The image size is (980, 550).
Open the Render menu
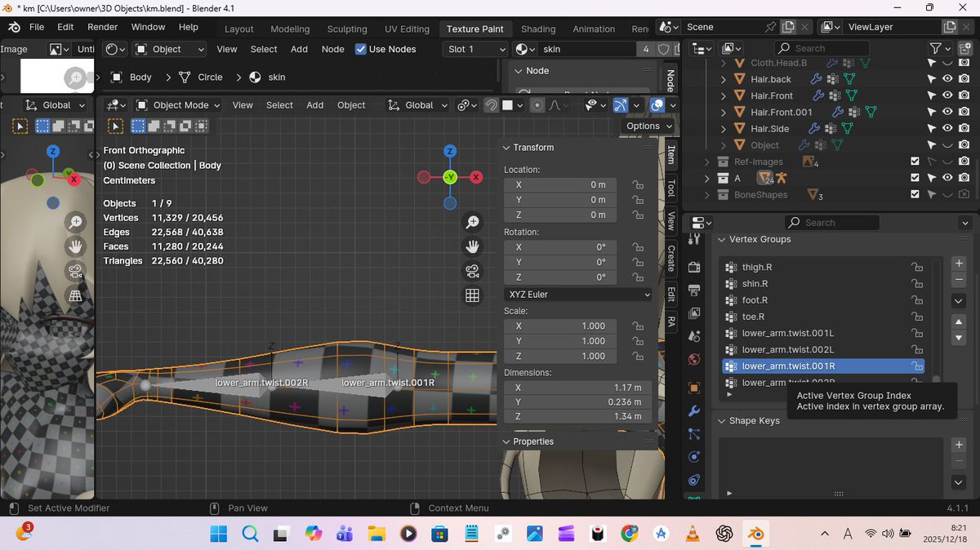[x=102, y=27]
